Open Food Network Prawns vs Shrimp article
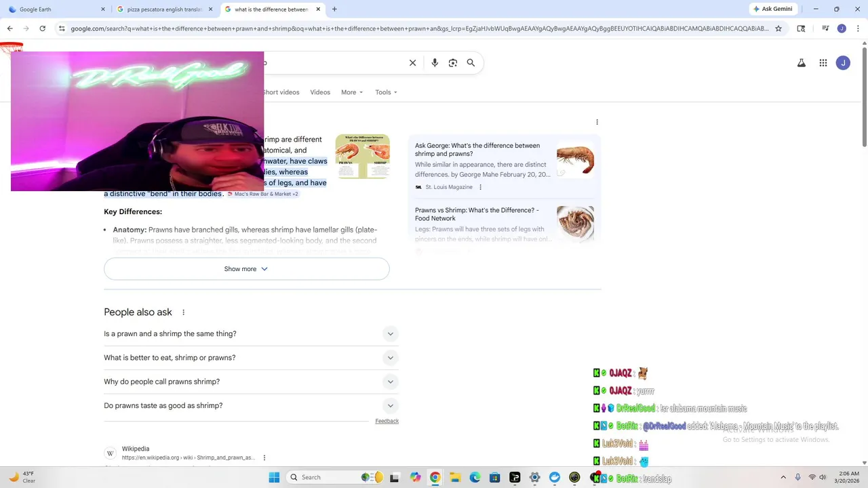 point(477,214)
